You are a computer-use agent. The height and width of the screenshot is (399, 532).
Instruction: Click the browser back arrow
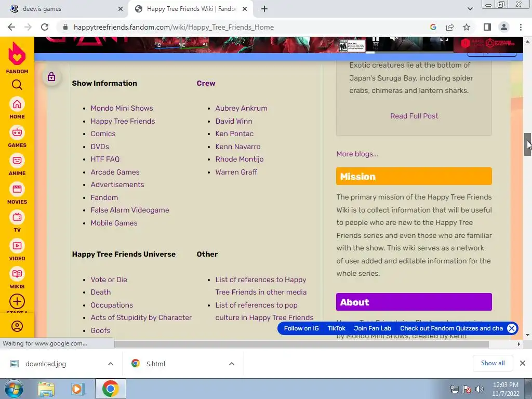tap(11, 27)
